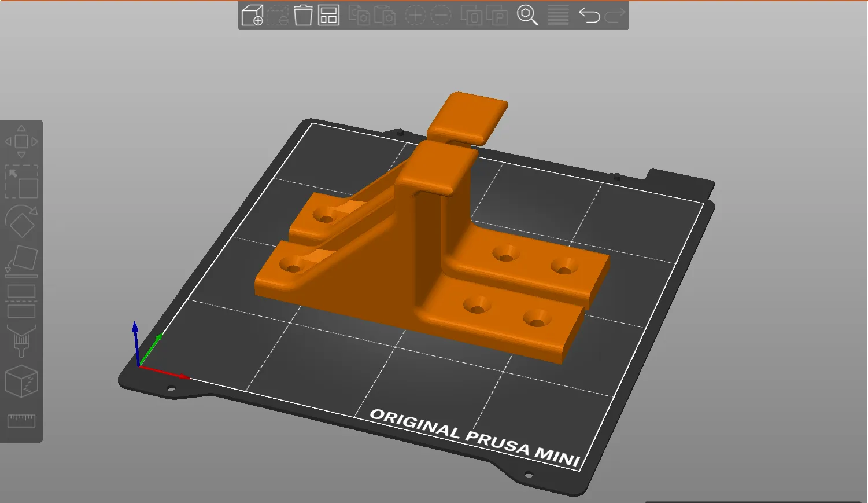
Task: Open Variable layer height tool
Action: pyautogui.click(x=558, y=15)
